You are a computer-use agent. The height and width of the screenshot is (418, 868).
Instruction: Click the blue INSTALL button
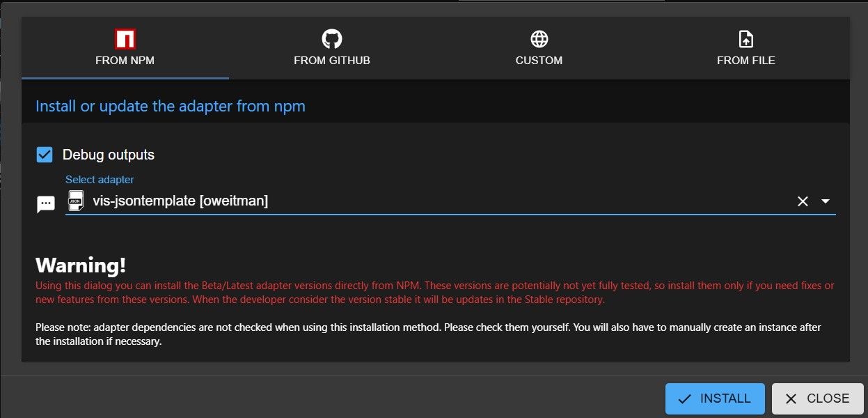coord(715,399)
